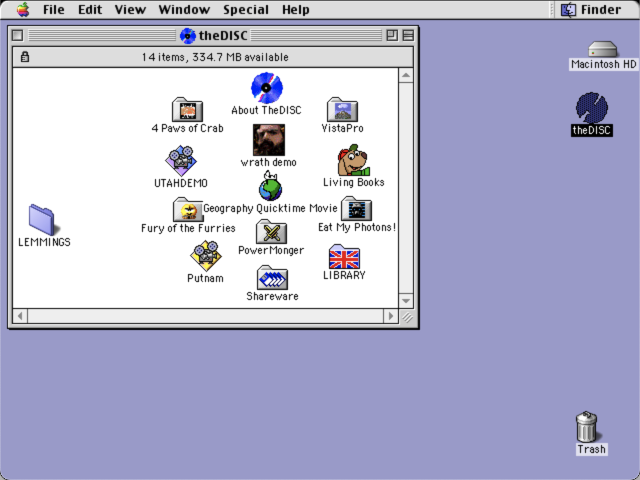Open the View menu
This screenshot has height=480, width=640.
coord(130,9)
